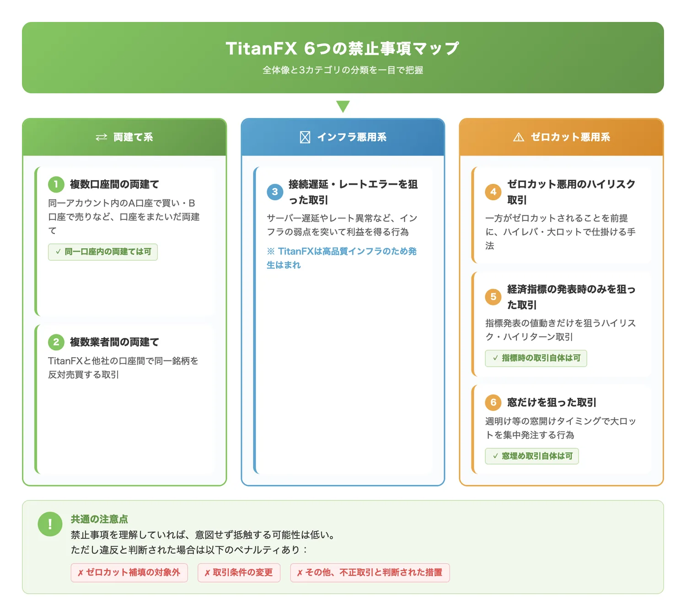The image size is (686, 616).
Task: Select the 両建て系 category header
Action: click(124, 137)
